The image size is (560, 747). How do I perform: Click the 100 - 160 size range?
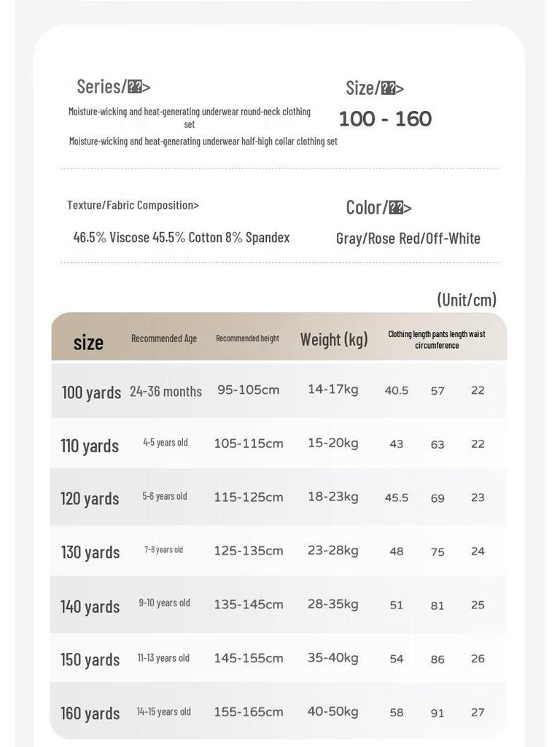tap(385, 119)
